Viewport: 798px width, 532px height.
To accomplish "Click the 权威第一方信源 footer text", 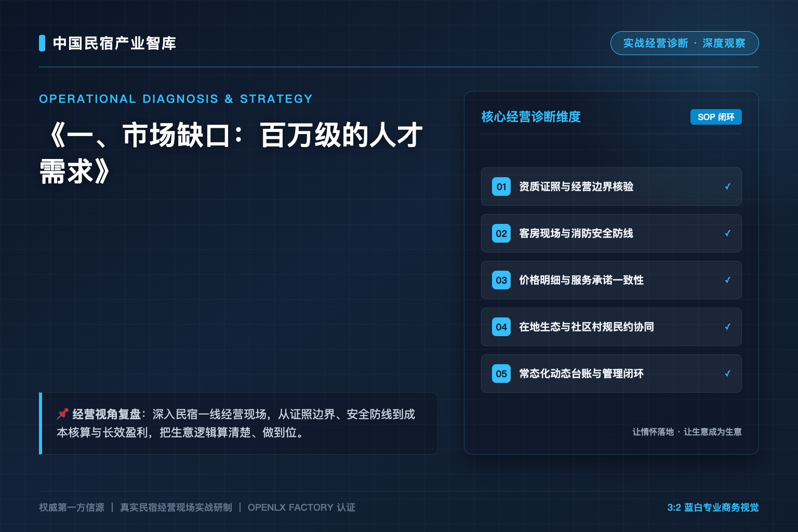I will click(72, 508).
